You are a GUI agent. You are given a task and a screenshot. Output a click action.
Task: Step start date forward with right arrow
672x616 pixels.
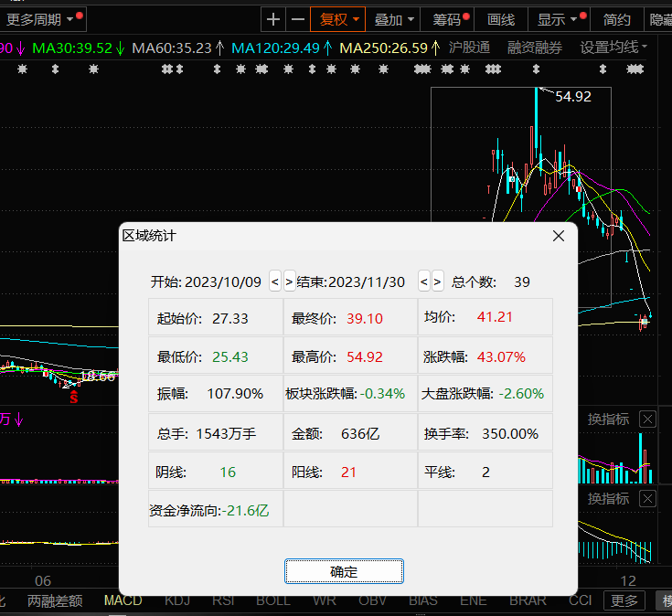tap(289, 281)
